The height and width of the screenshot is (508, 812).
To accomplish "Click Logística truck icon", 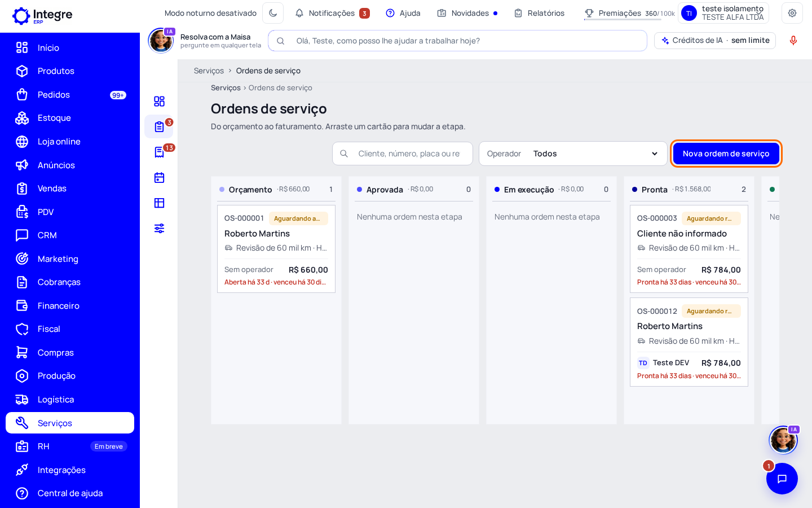I will tap(22, 400).
